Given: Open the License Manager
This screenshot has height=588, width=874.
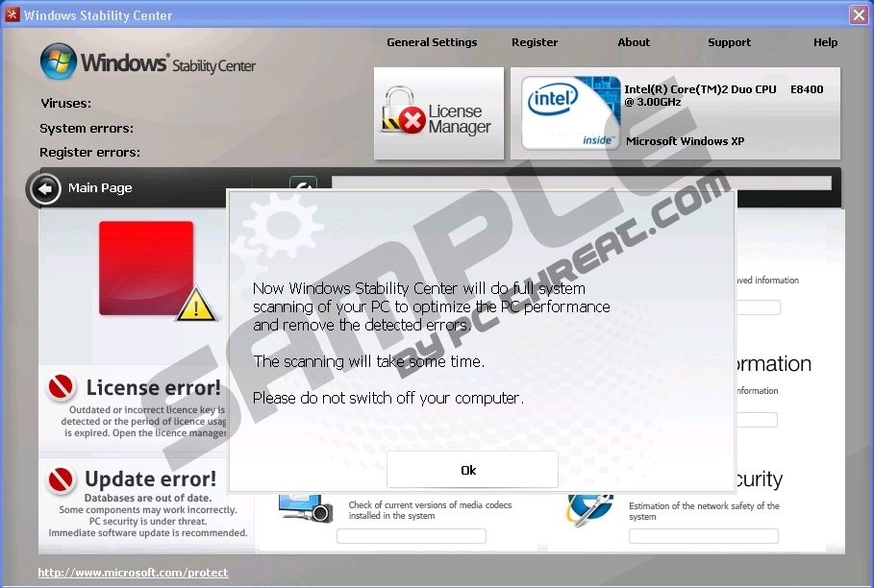Looking at the screenshot, I should 438,113.
